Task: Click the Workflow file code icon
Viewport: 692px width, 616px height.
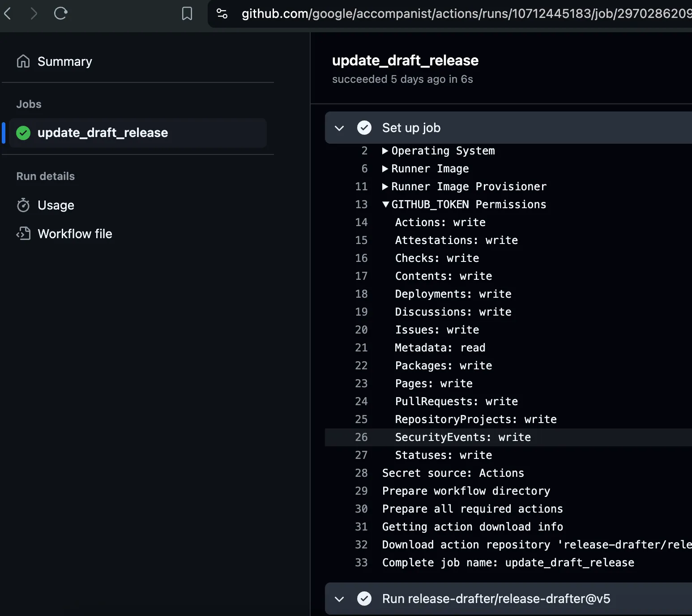Action: click(x=23, y=234)
